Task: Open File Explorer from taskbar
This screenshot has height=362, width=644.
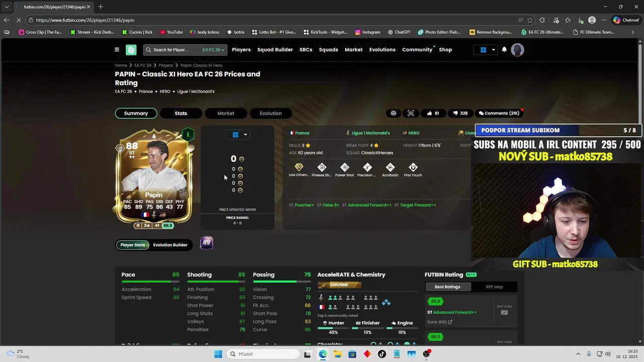Action: pyautogui.click(x=337, y=354)
